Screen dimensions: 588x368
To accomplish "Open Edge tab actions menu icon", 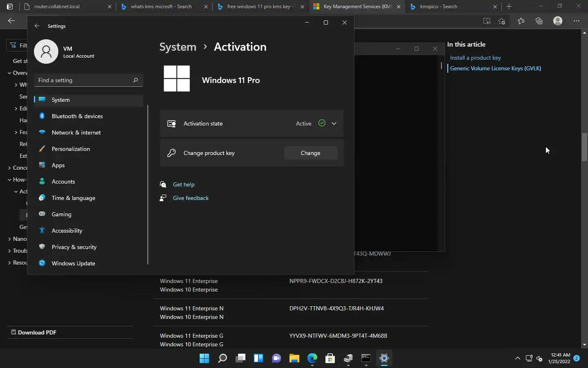I will 10,7.
